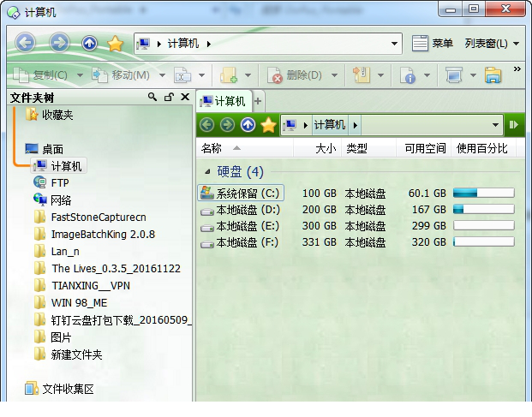Open the Lan_n folder
This screenshot has width=532, height=417.
point(57,252)
